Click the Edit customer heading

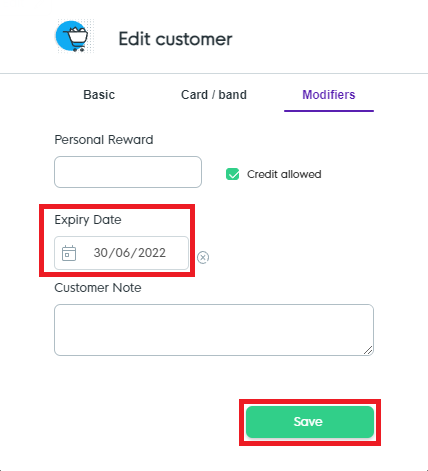pos(175,39)
